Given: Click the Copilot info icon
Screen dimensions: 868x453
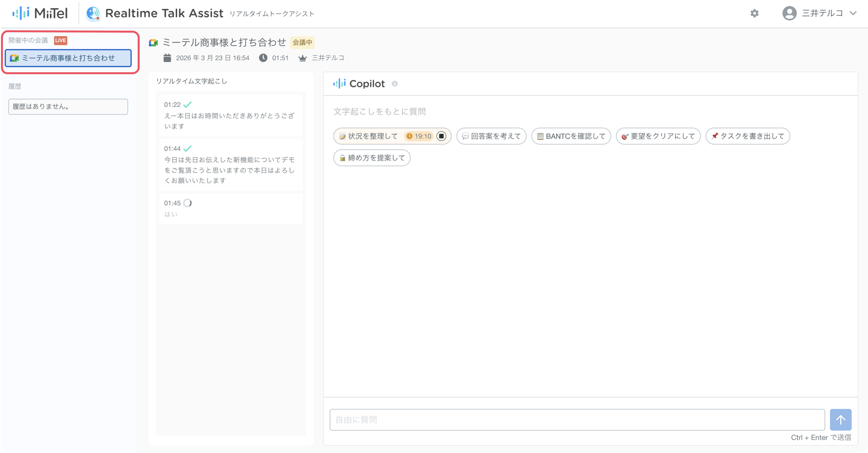Looking at the screenshot, I should tap(394, 84).
